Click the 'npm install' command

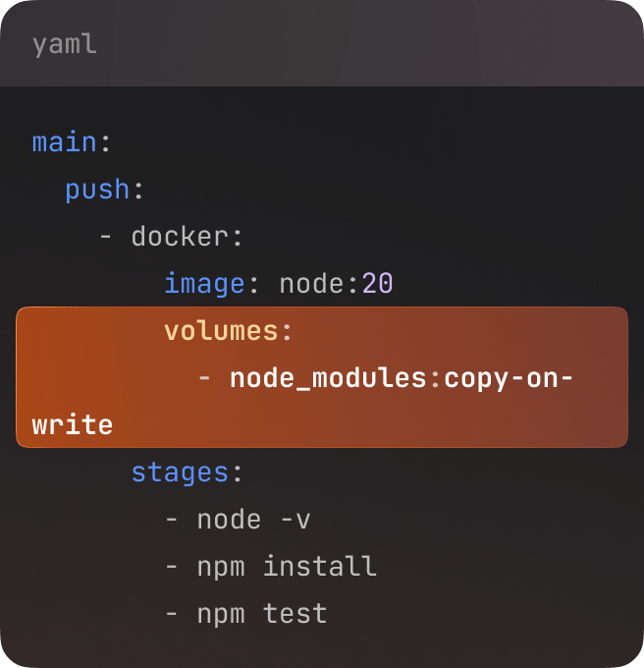tap(287, 567)
